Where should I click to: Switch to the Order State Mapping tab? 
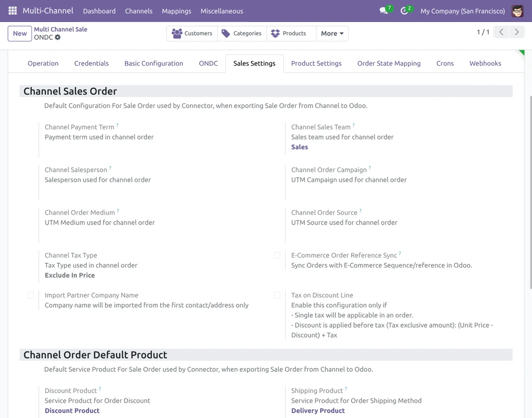coord(389,63)
